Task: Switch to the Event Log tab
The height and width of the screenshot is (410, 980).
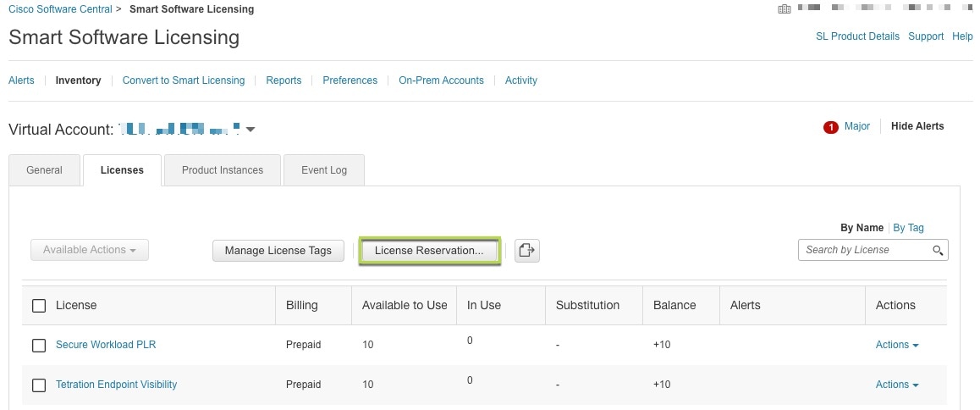Action: pyautogui.click(x=324, y=170)
